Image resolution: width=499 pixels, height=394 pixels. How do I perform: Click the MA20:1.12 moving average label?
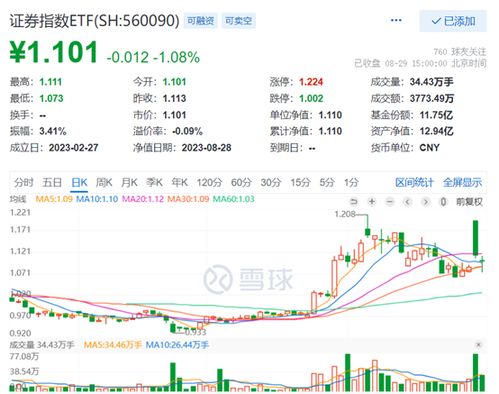click(x=143, y=199)
